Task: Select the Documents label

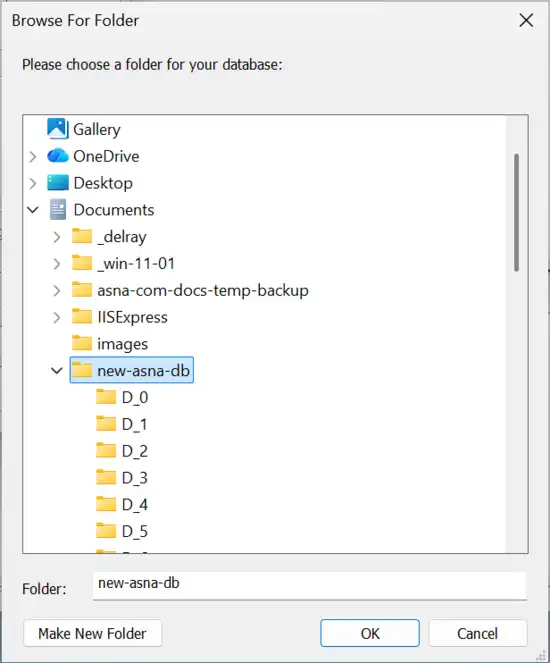Action: 114,210
